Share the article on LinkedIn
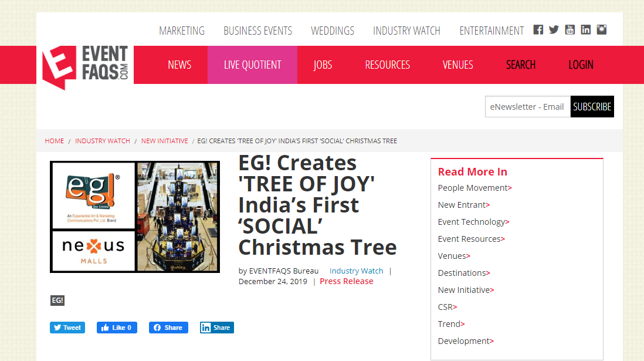The width and height of the screenshot is (644, 361). pos(217,328)
